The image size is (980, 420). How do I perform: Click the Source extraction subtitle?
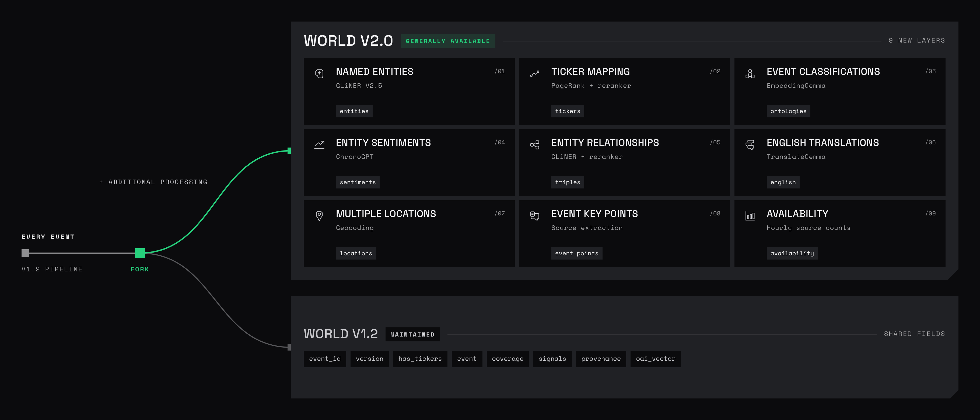(587, 228)
